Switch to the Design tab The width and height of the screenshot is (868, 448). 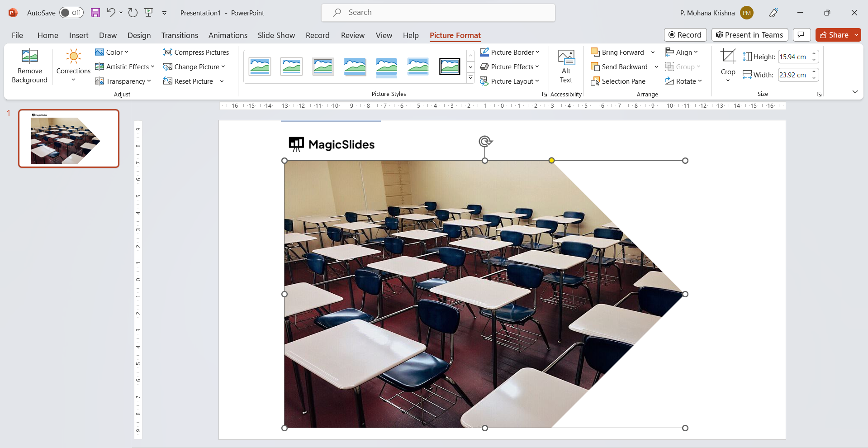click(x=139, y=35)
